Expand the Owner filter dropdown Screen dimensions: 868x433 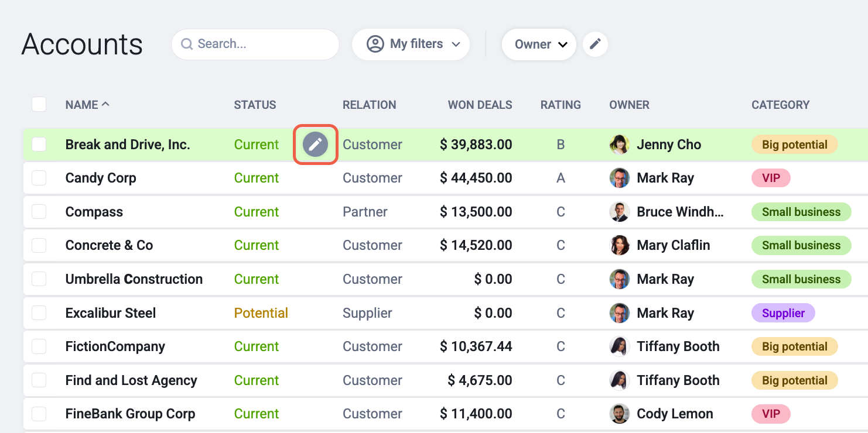[539, 44]
